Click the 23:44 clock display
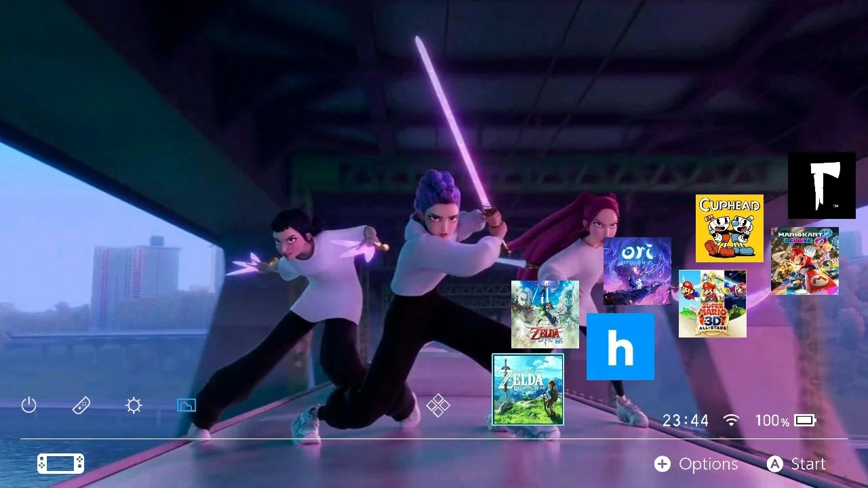868x488 pixels. [686, 421]
